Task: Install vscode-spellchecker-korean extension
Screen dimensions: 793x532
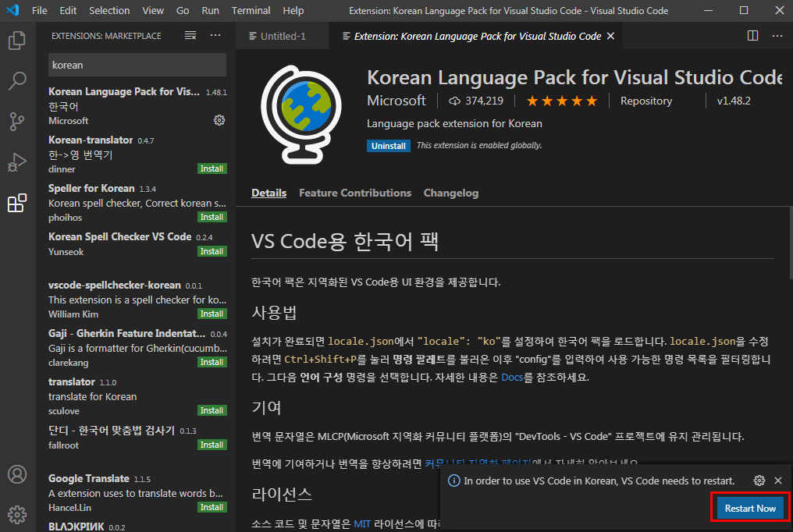Action: coord(212,314)
